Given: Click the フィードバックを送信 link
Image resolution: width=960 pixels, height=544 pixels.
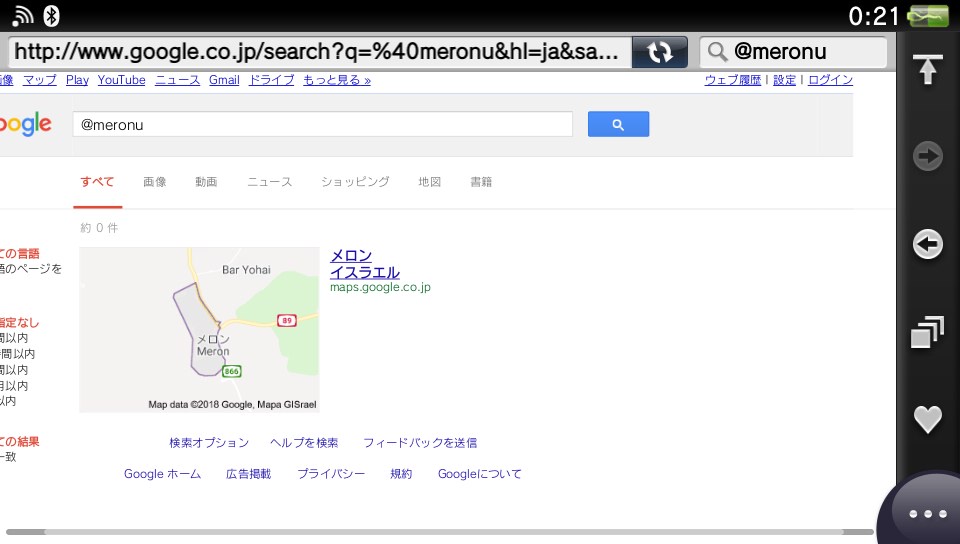Looking at the screenshot, I should click(x=420, y=443).
